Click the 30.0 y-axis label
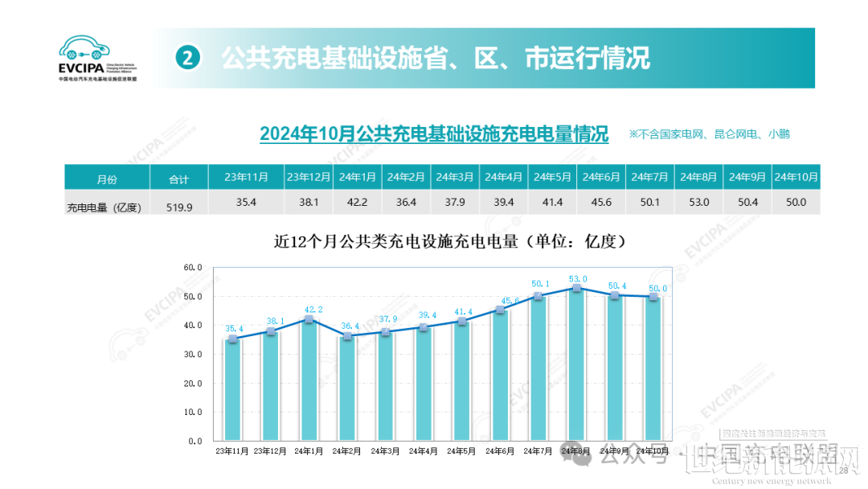This screenshot has width=868, height=489. (x=193, y=355)
